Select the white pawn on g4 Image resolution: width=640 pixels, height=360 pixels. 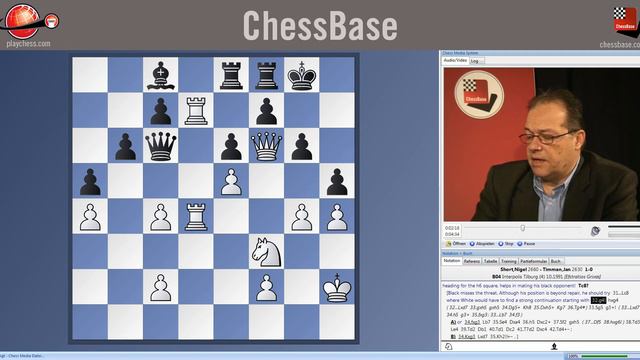coord(302,216)
